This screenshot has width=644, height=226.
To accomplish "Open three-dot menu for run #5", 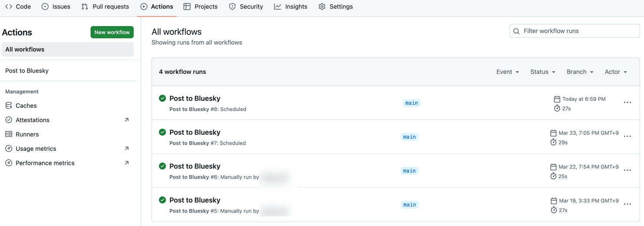I will tap(627, 204).
